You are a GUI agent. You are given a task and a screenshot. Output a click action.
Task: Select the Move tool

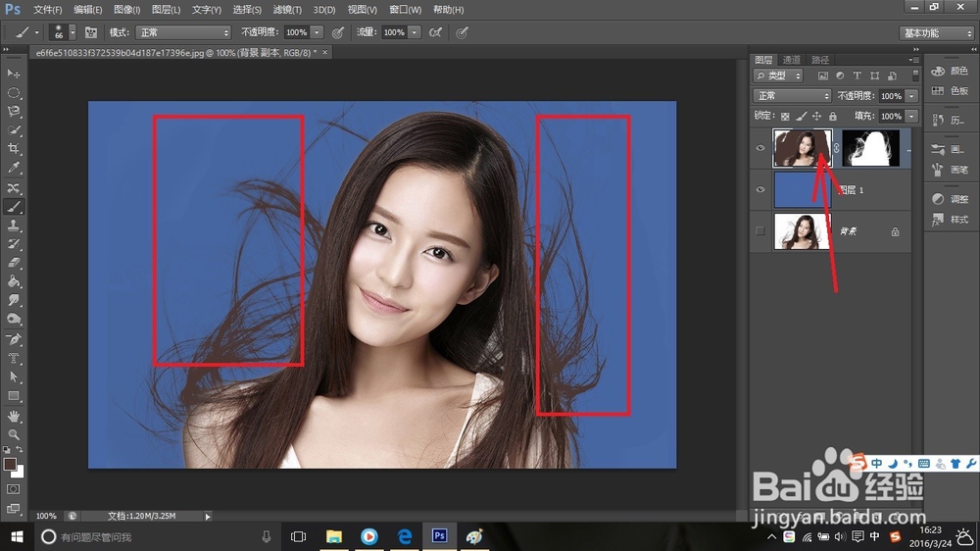coord(14,74)
